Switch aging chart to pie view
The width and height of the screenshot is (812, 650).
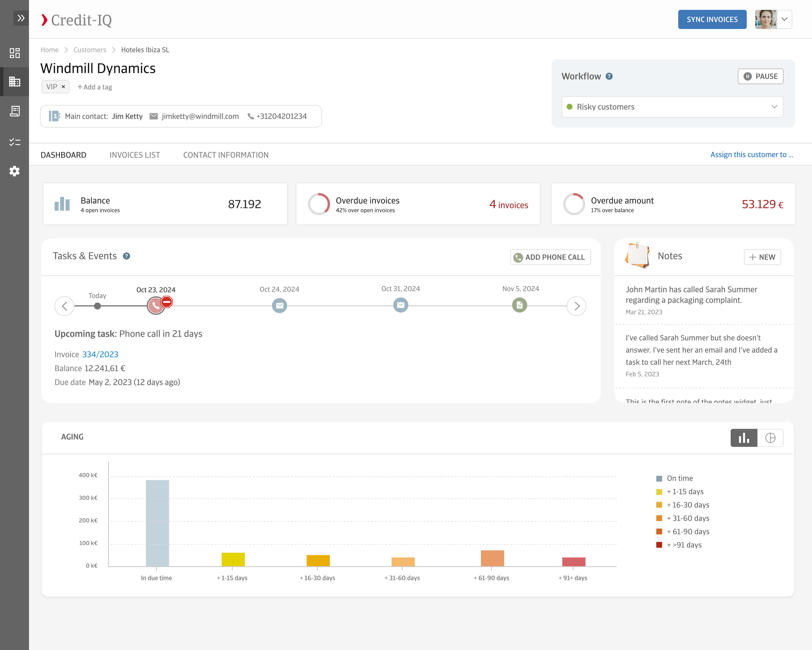tap(770, 438)
